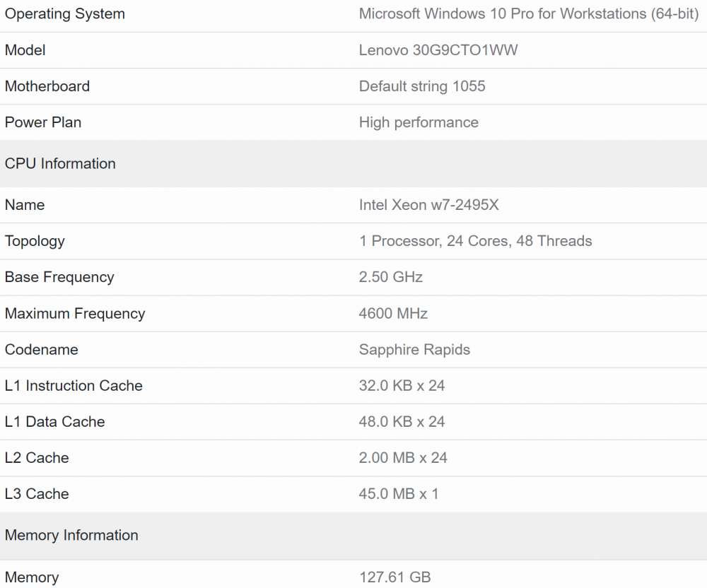Click the 'Maximum Frequency' label
The width and height of the screenshot is (707, 588).
click(x=76, y=314)
